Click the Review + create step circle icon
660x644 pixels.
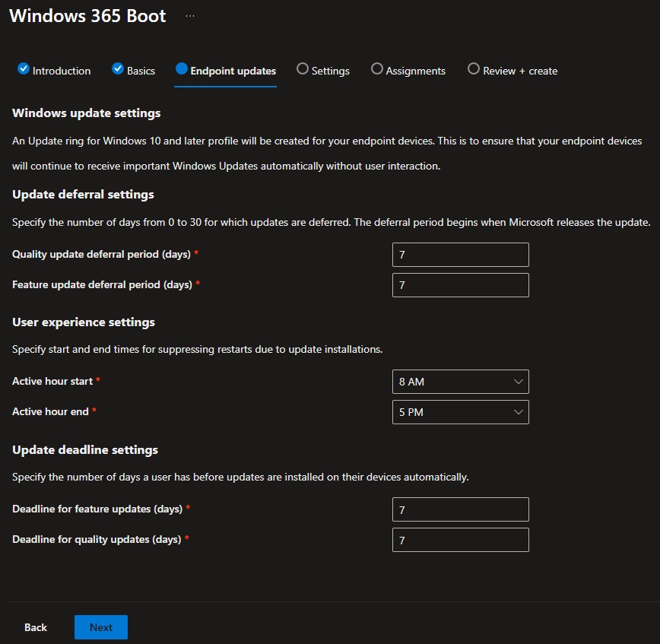pos(474,69)
